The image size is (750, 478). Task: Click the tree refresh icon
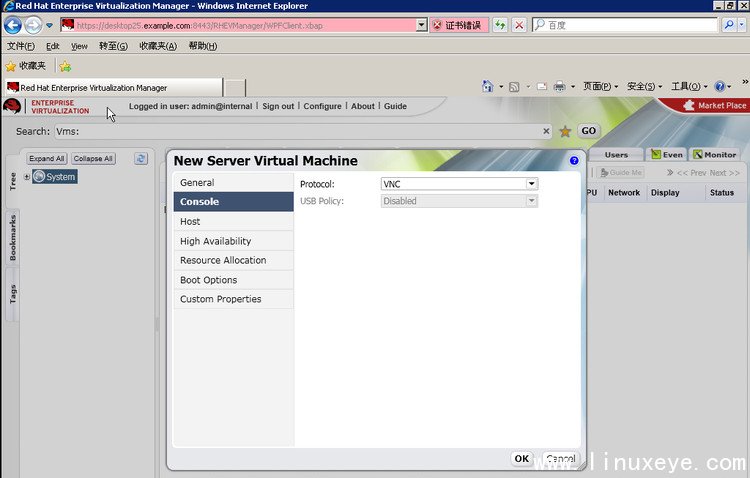click(x=141, y=158)
